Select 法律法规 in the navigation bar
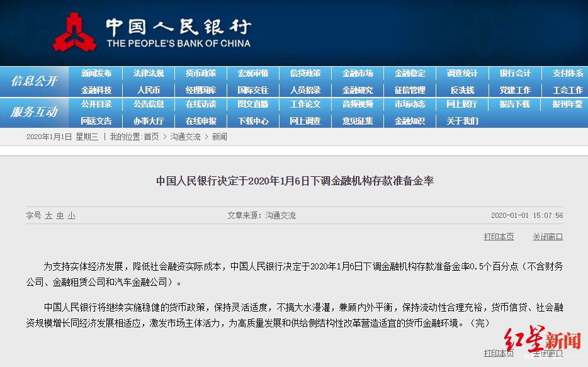Image resolution: width=588 pixels, height=367 pixels. pyautogui.click(x=149, y=73)
